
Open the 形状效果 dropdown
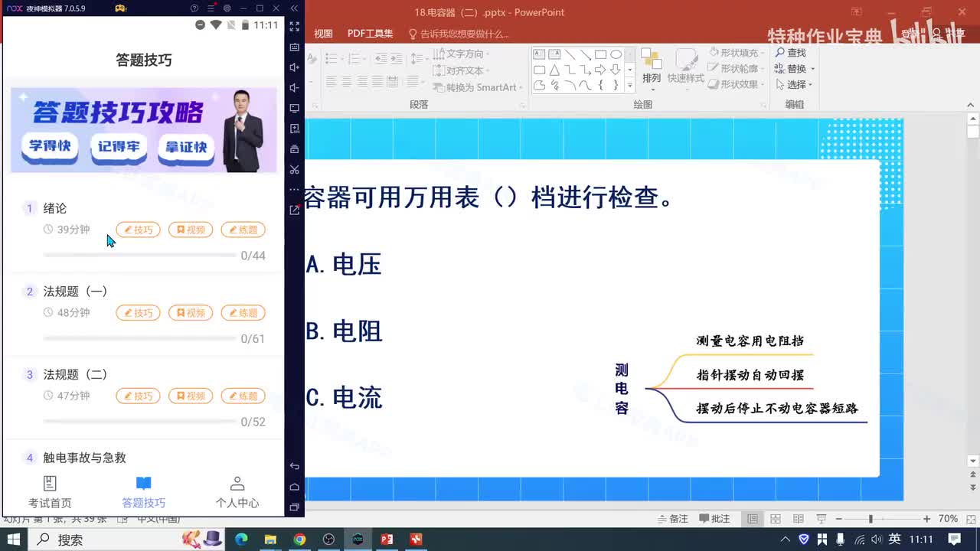coord(735,84)
